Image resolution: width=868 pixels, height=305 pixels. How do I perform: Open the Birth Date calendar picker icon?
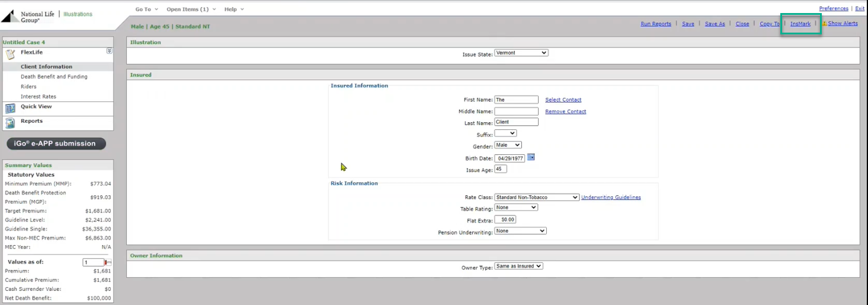pos(531,157)
